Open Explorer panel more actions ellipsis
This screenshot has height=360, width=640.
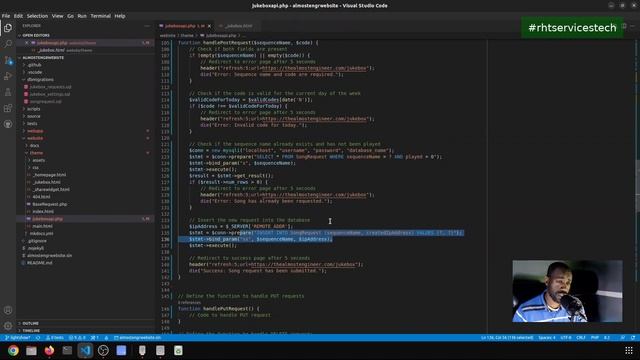pyautogui.click(x=147, y=26)
